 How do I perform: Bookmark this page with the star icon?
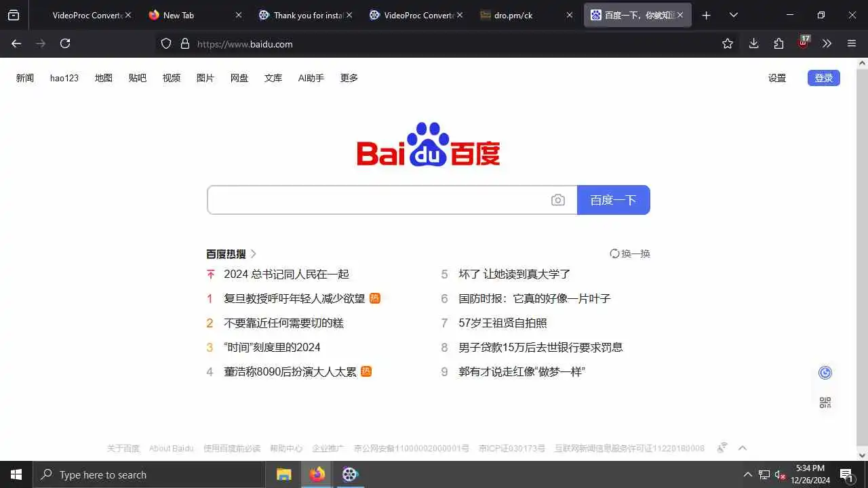(x=728, y=43)
